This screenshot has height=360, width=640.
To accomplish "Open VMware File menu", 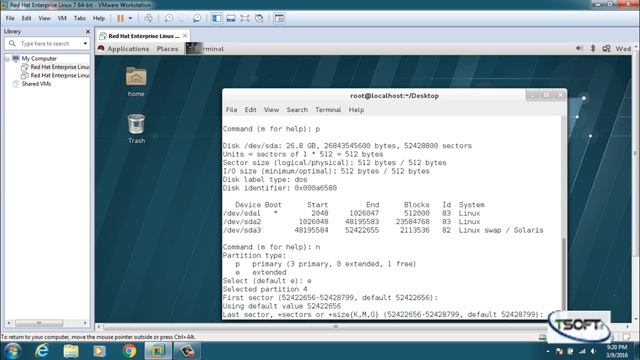I will point(10,18).
